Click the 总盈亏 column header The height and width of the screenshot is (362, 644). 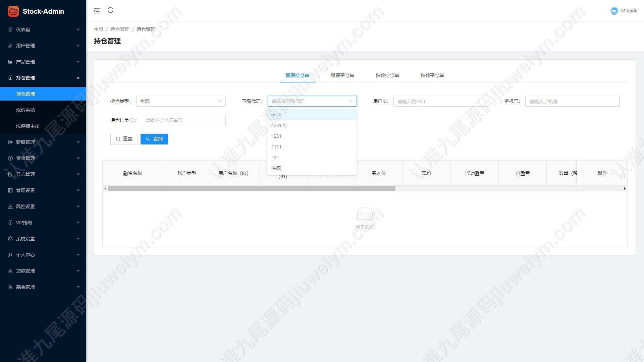coord(523,173)
